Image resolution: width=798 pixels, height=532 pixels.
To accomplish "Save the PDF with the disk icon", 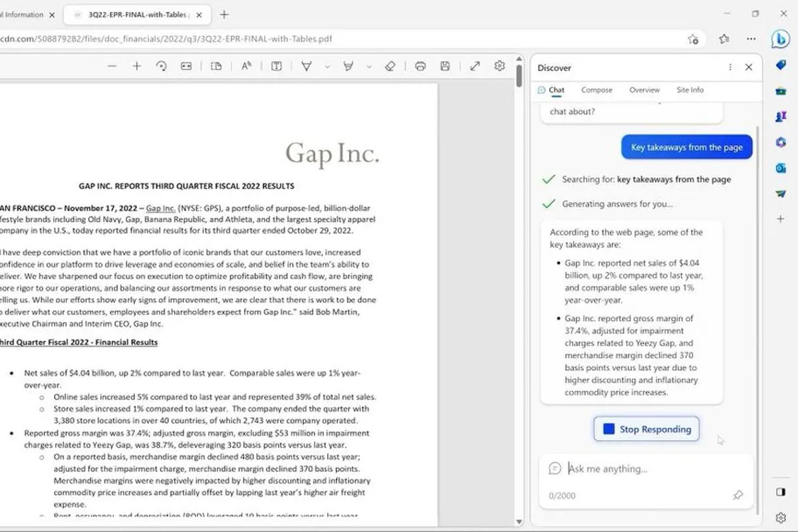I will pos(446,66).
